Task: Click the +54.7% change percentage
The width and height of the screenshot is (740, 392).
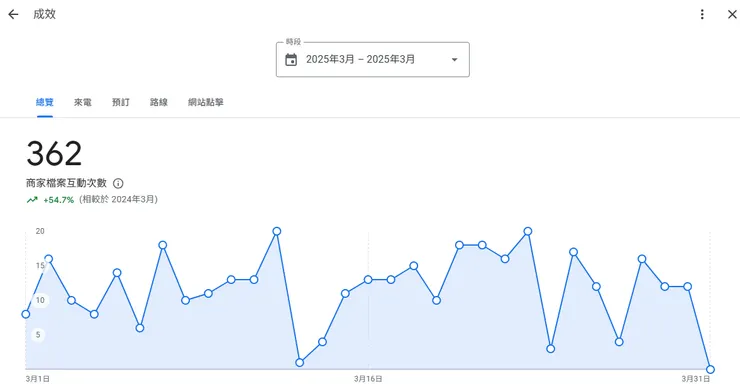Action: (x=59, y=200)
